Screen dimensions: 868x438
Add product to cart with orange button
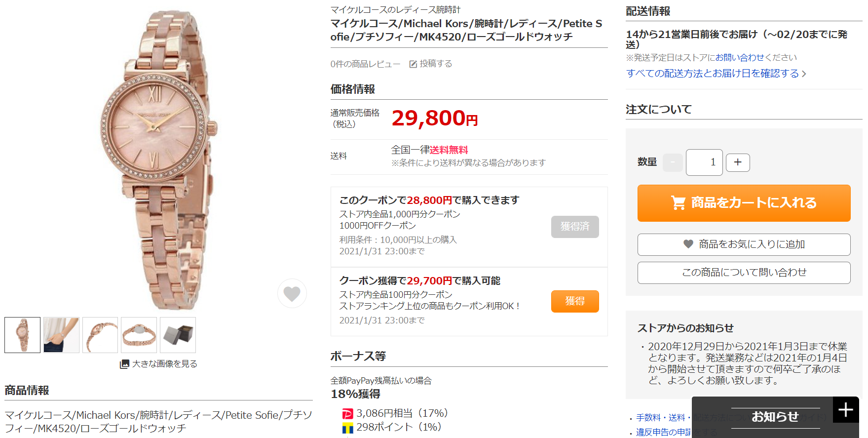[744, 203]
